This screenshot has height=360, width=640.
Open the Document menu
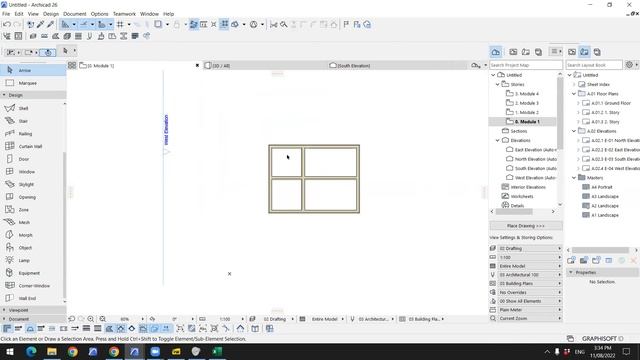(75, 14)
